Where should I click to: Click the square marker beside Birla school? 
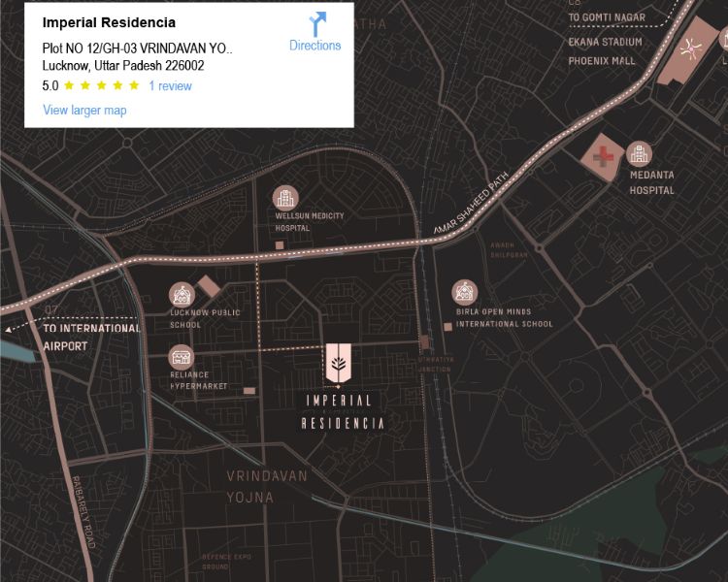coord(448,327)
